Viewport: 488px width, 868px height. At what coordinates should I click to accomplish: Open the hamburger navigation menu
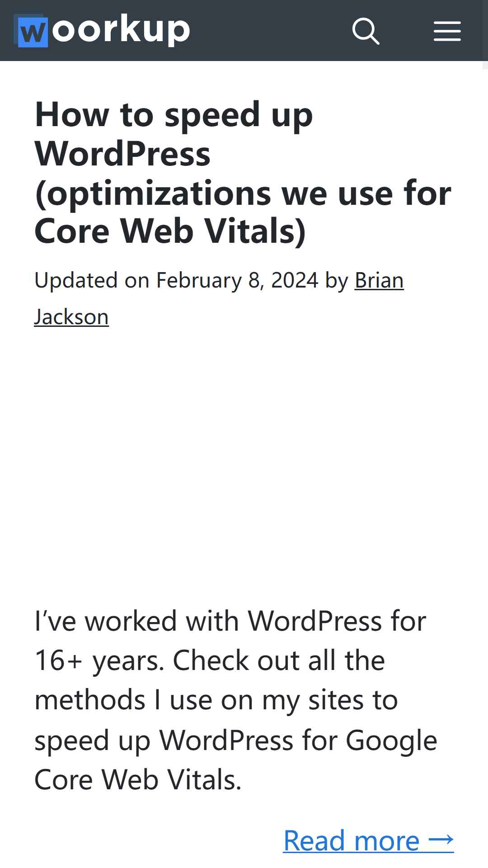447,31
